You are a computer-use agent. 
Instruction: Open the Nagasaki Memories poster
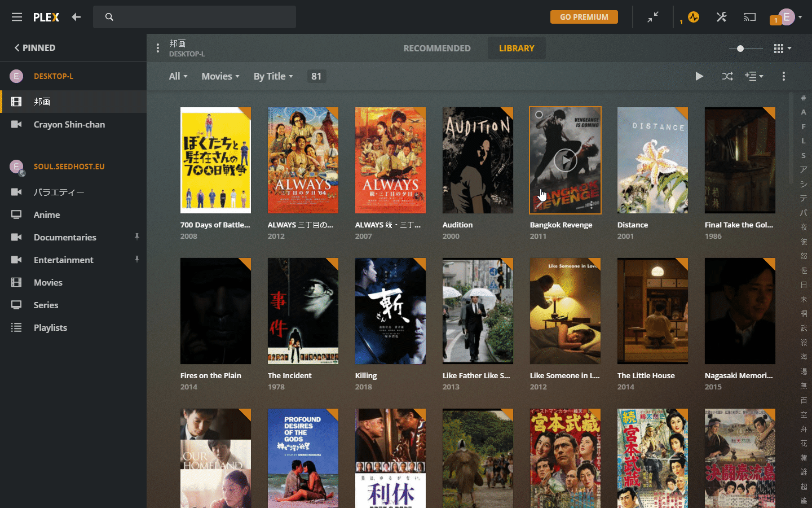(740, 311)
